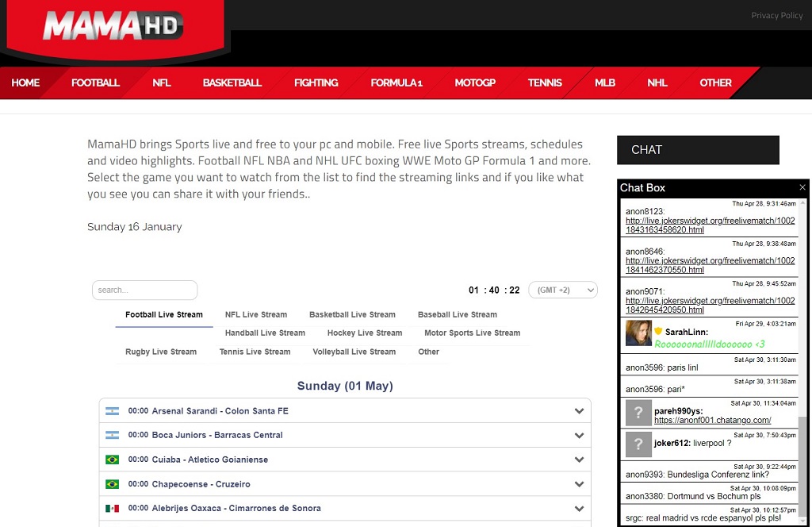Open FORMULA 1 in the navigation bar

(x=396, y=83)
